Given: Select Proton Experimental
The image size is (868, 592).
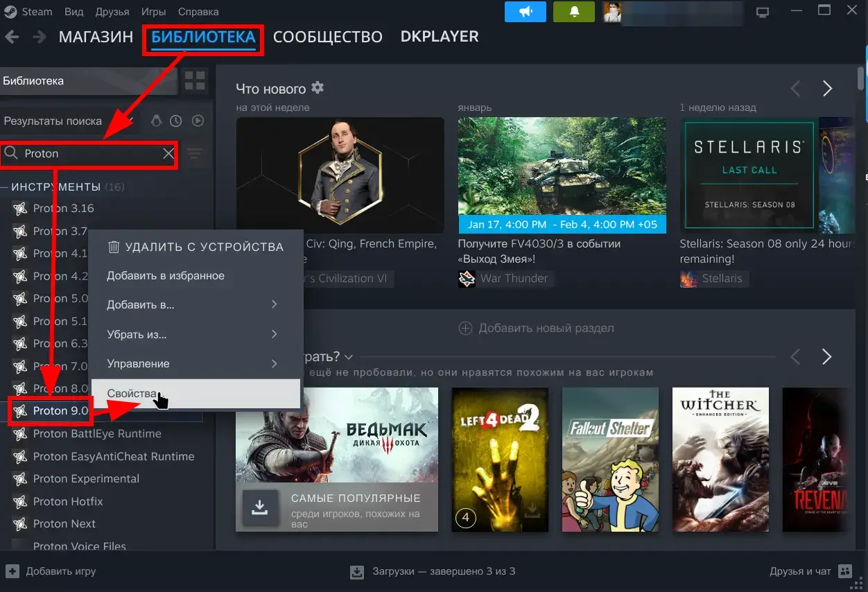Looking at the screenshot, I should [x=86, y=479].
